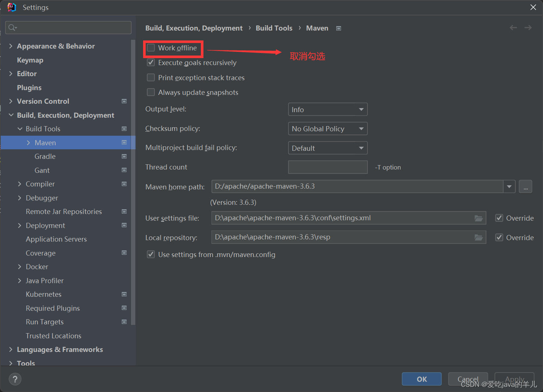543x392 pixels.
Task: Click the settings tree vertical scrollbar
Action: [x=133, y=182]
